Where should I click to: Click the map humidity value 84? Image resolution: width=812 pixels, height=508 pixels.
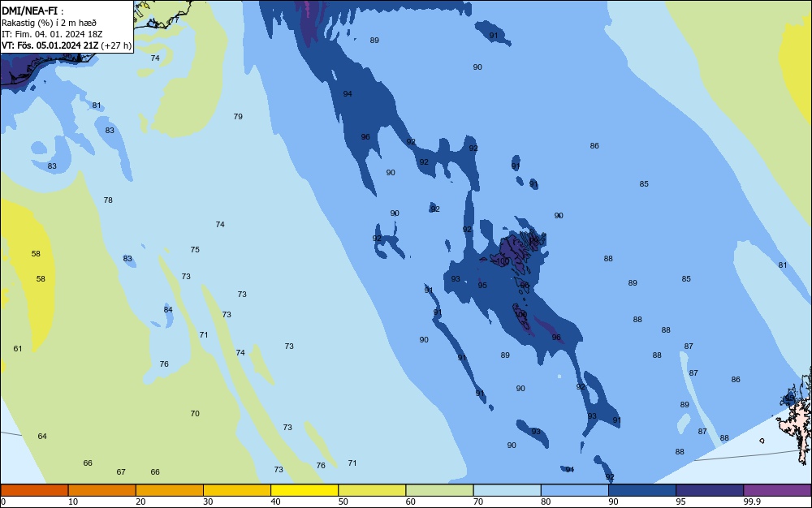[x=168, y=310]
